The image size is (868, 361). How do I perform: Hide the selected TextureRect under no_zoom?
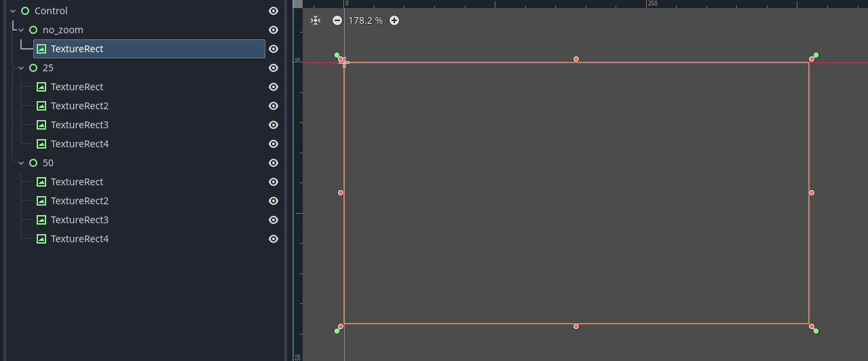pos(273,49)
